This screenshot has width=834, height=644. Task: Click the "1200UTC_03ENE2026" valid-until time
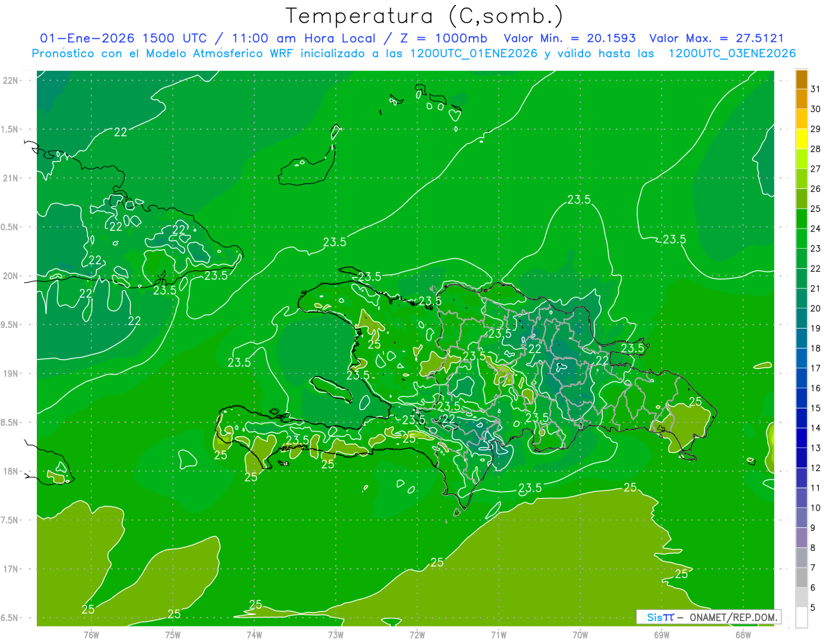coord(732,53)
